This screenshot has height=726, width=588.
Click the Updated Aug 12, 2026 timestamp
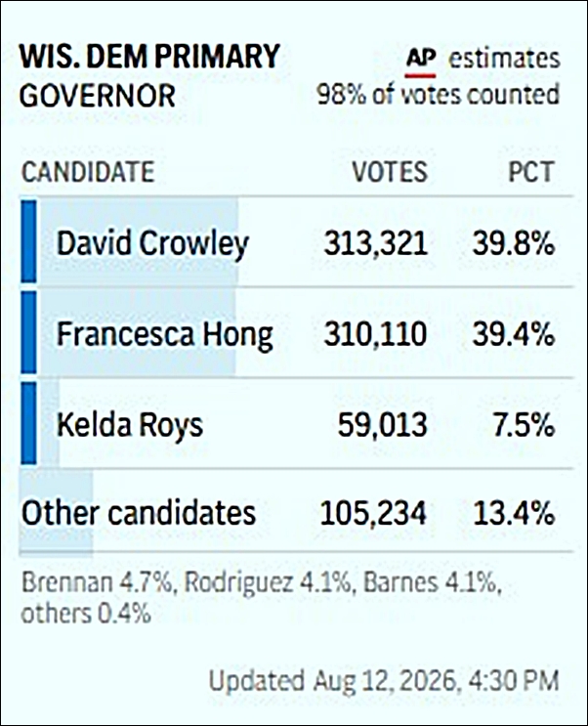384,681
